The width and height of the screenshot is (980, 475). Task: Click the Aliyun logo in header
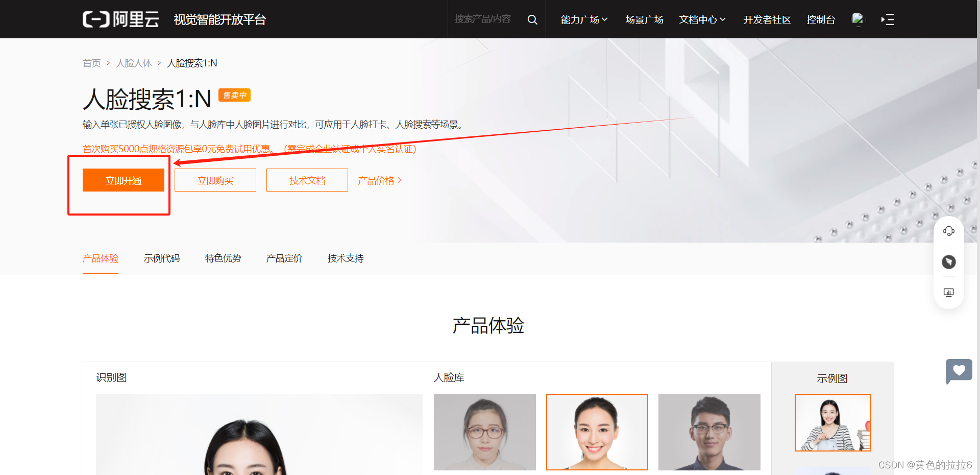tap(121, 19)
